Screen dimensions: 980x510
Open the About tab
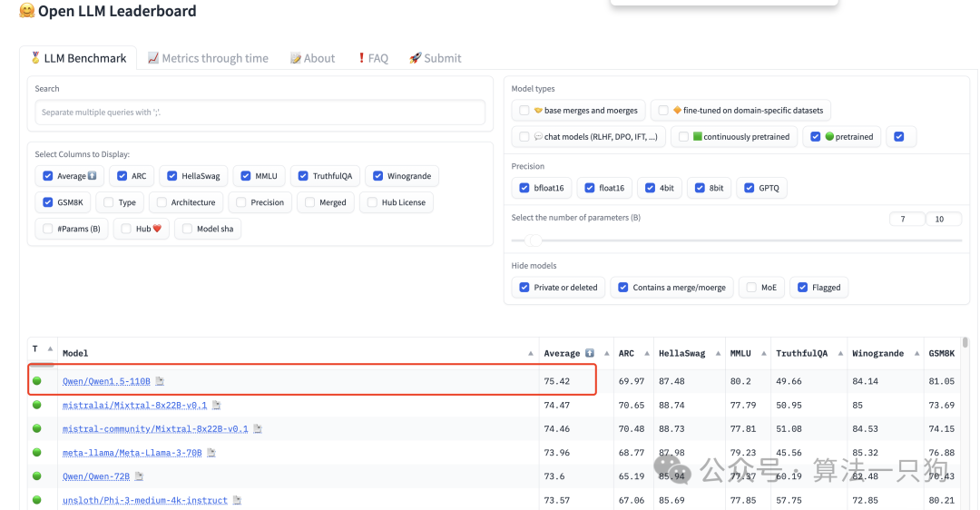[312, 58]
